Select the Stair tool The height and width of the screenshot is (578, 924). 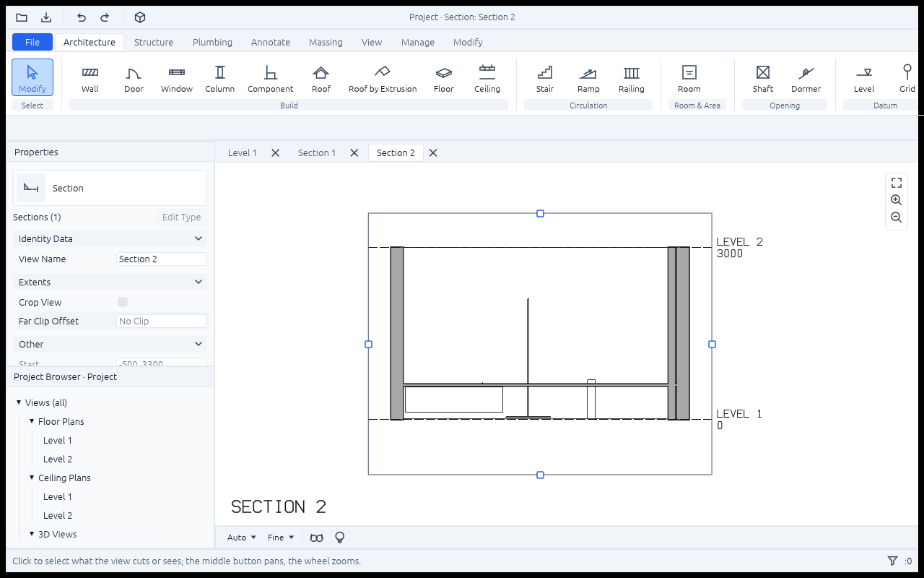tap(545, 78)
